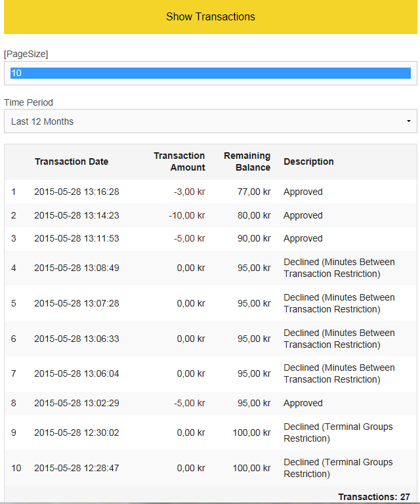The height and width of the screenshot is (504, 420).
Task: Click the Show Transactions button
Action: pos(211,16)
